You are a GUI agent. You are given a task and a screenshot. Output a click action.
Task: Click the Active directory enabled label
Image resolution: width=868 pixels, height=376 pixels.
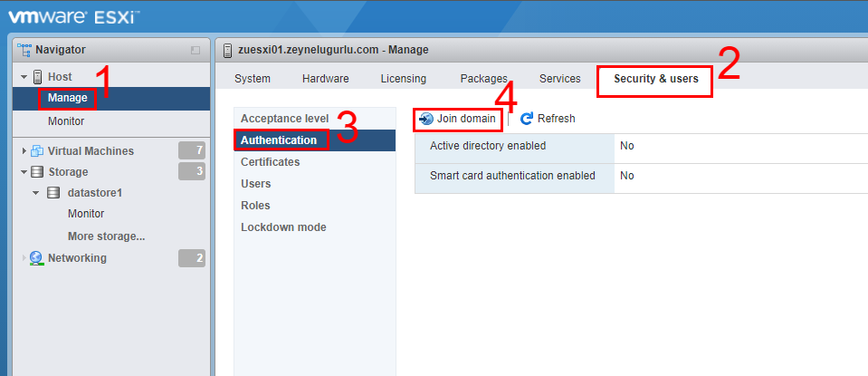point(488,146)
